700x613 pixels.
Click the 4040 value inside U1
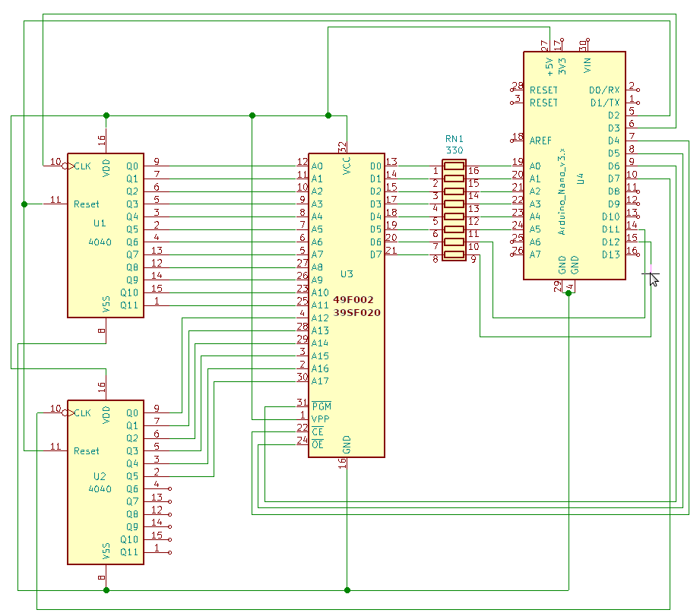100,242
